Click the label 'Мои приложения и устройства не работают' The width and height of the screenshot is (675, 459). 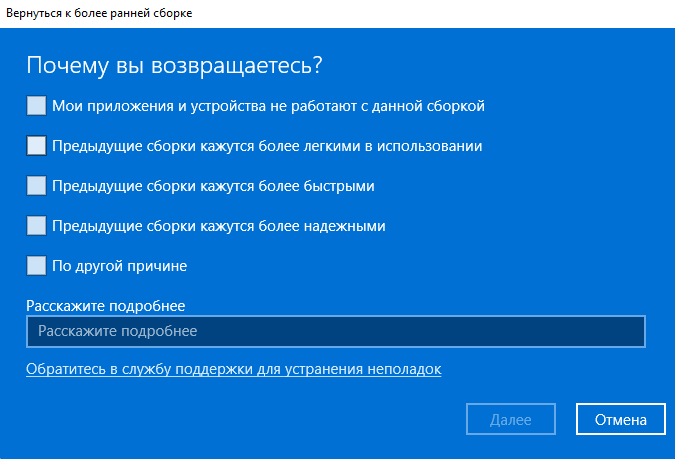pyautogui.click(x=200, y=105)
